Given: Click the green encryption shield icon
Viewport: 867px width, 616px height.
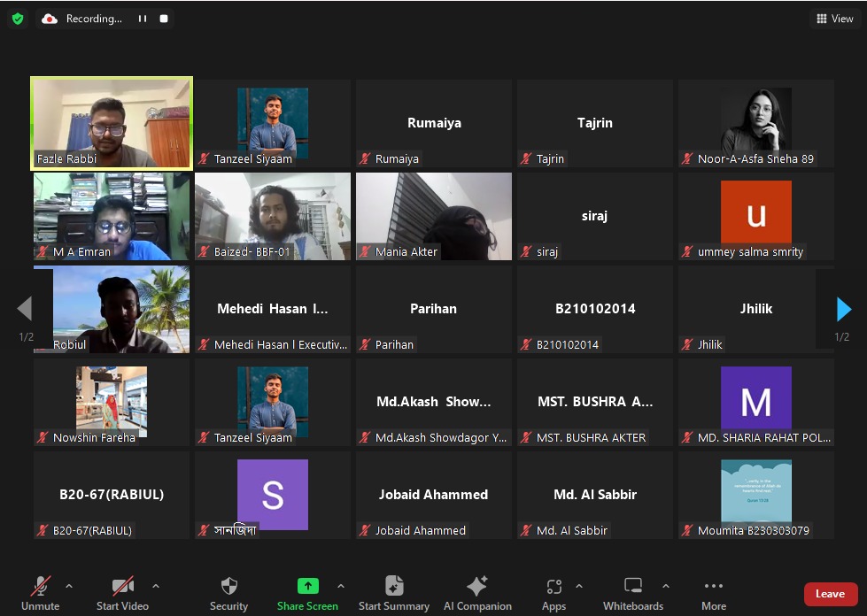Looking at the screenshot, I should (x=18, y=19).
